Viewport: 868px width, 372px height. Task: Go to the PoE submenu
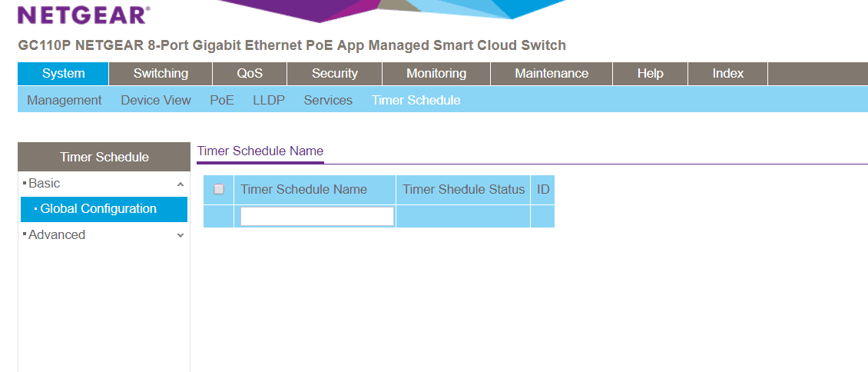coord(222,100)
